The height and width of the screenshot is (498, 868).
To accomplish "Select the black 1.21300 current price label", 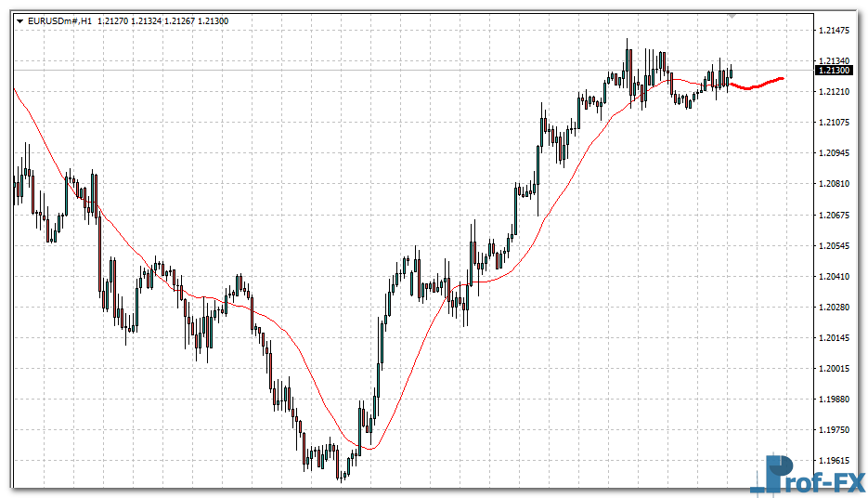I will [834, 70].
